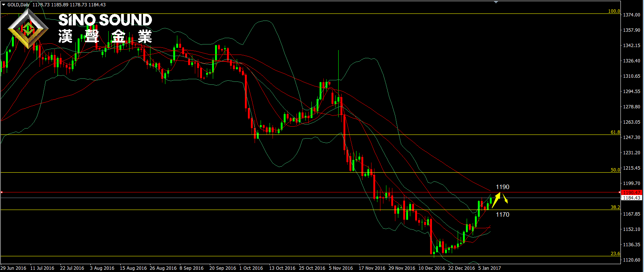This screenshot has height=272, width=644.
Task: Click the 5 Jan 2017 date on time axis
Action: [x=489, y=268]
